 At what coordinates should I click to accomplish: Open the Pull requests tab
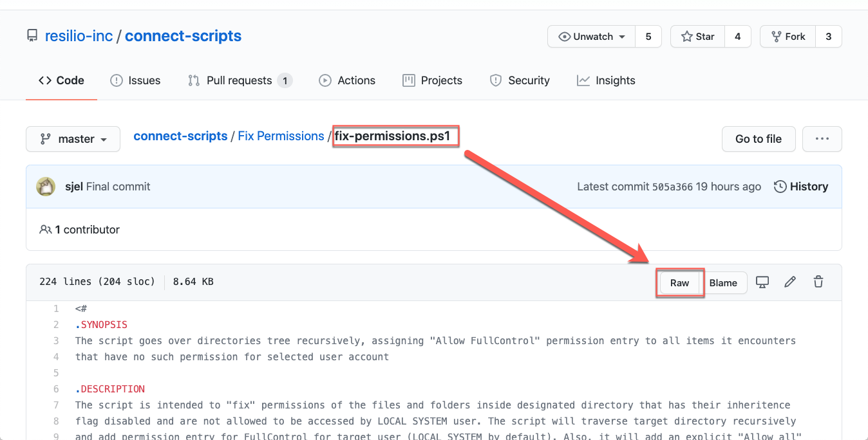point(240,80)
